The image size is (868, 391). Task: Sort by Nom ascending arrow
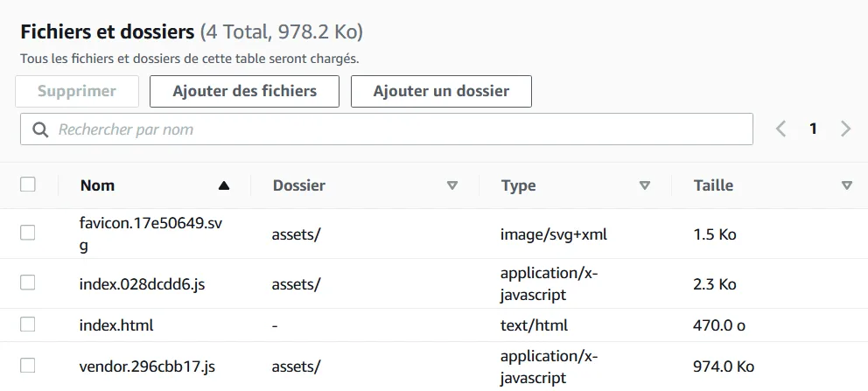(x=224, y=185)
